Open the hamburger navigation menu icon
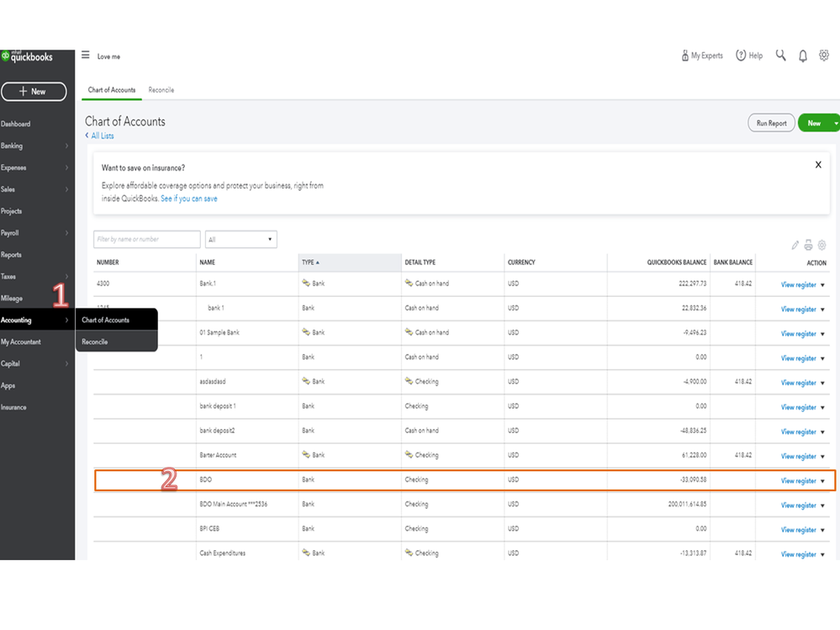 click(85, 56)
